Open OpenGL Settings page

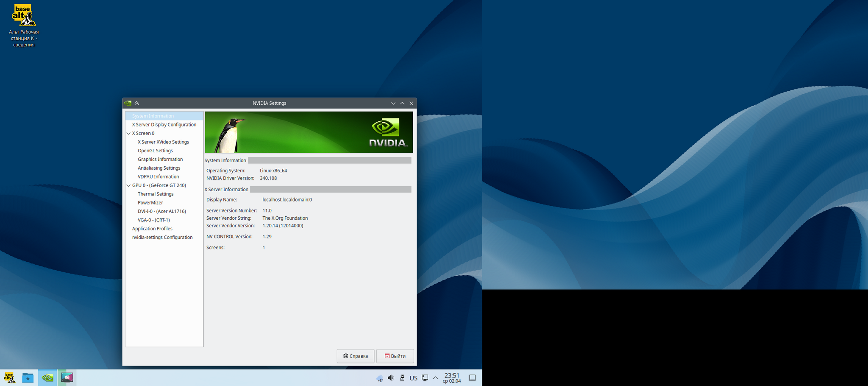[x=155, y=151]
